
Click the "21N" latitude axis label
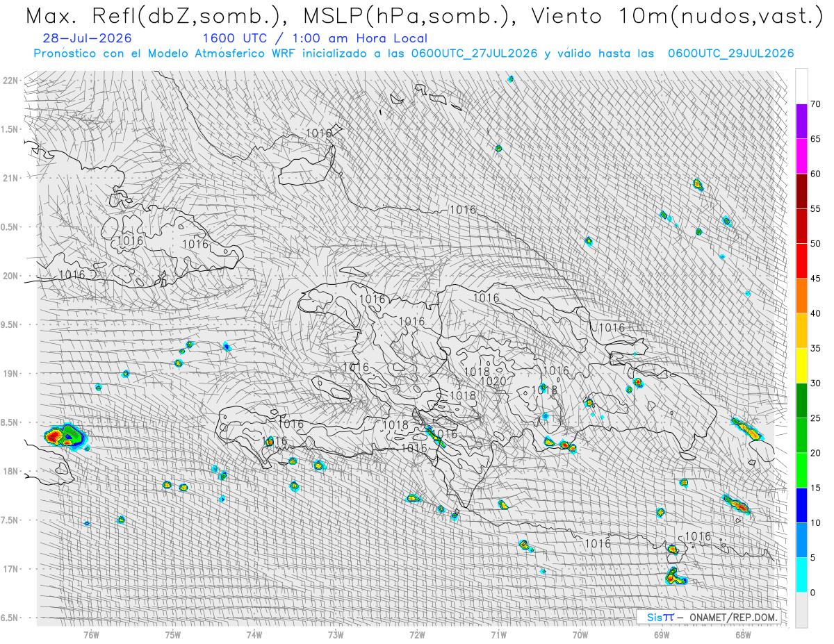(x=11, y=178)
